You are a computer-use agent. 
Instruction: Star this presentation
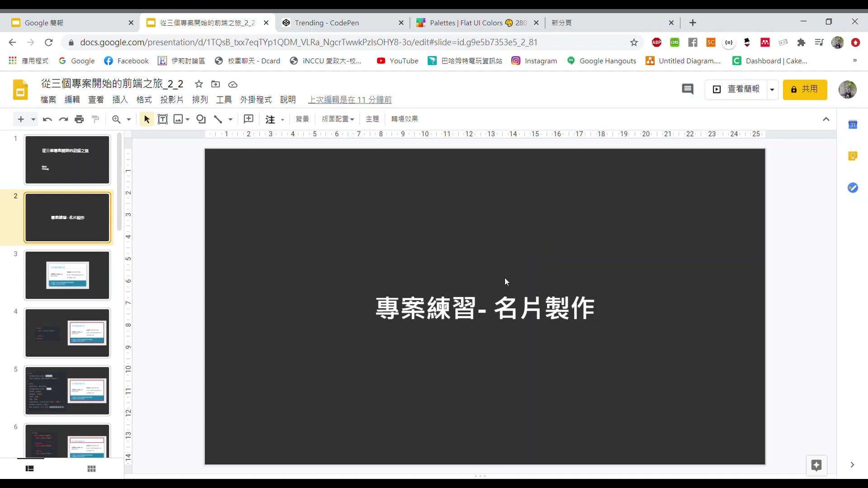pyautogui.click(x=199, y=84)
